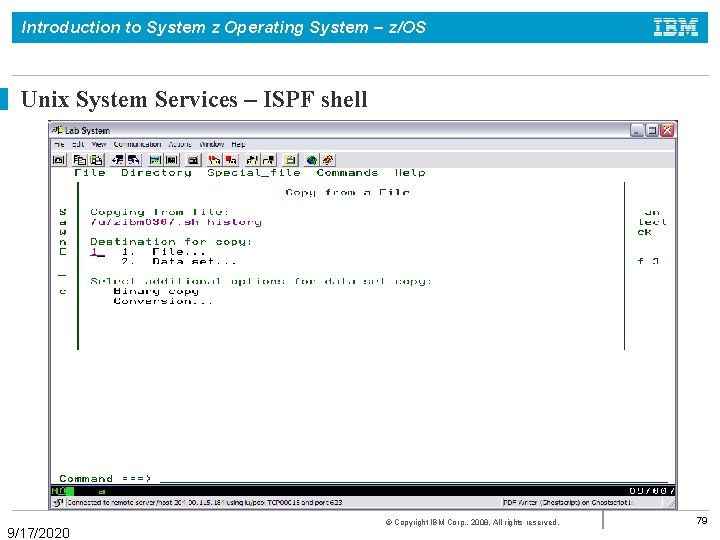Image resolution: width=720 pixels, height=540 pixels.
Task: Click Lab System window title icon
Action: click(57, 130)
